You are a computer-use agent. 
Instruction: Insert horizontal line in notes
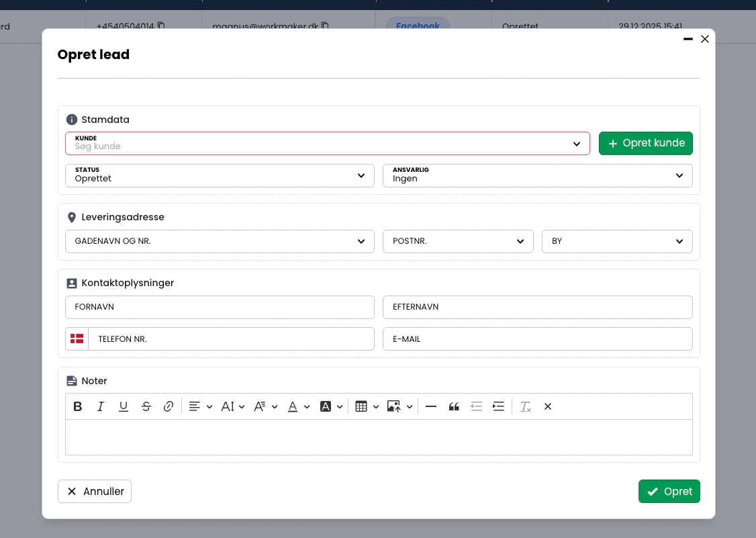tap(431, 407)
